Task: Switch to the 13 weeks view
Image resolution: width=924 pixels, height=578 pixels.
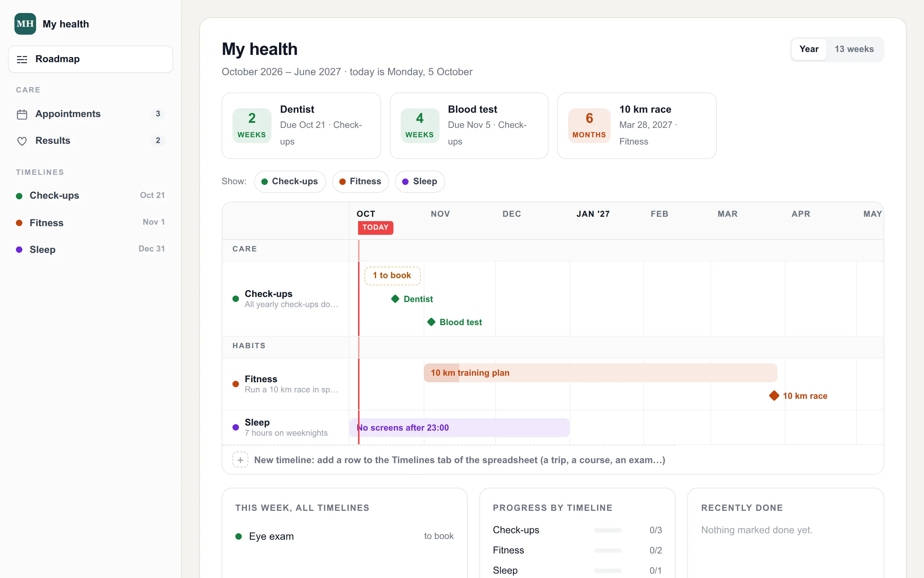Action: tap(854, 49)
